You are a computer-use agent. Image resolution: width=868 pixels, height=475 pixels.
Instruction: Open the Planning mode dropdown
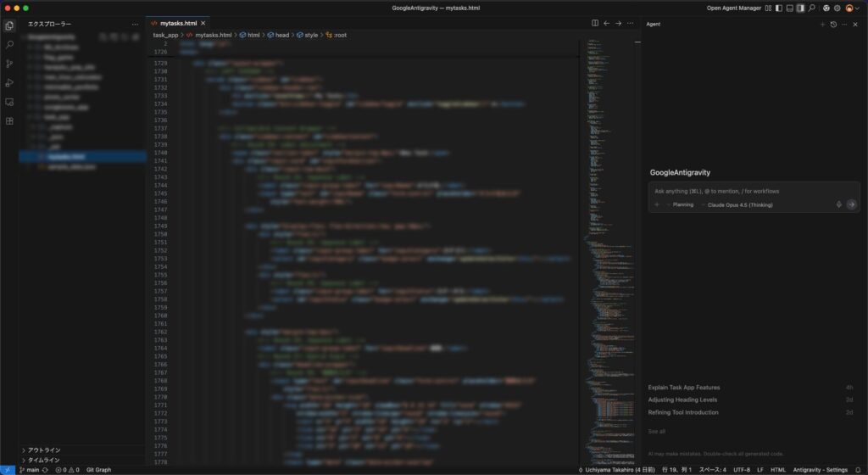pos(682,204)
